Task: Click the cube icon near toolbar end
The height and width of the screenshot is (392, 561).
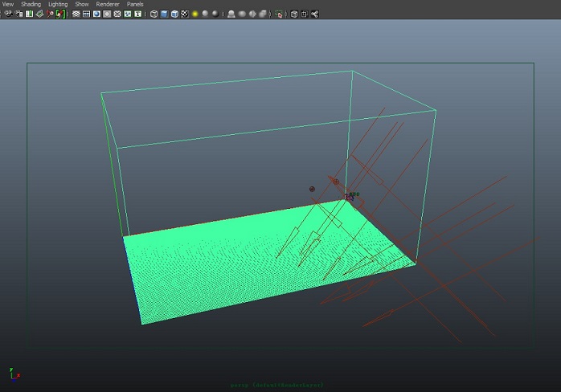Action: [294, 14]
